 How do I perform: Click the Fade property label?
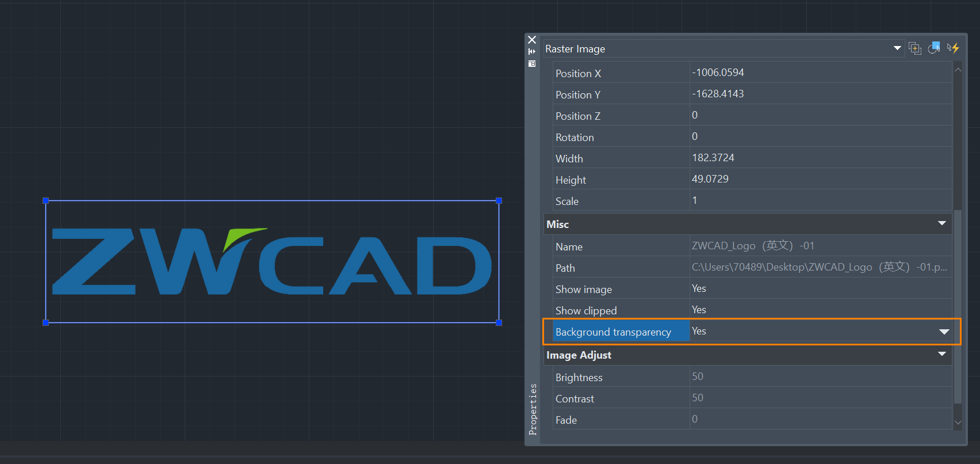566,420
